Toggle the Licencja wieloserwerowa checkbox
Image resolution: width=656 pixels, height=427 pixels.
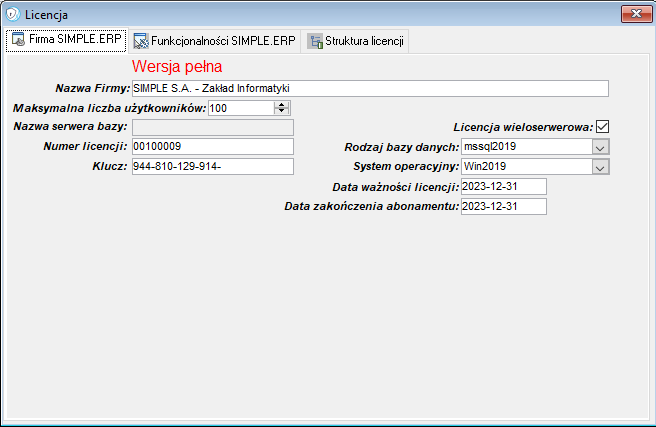click(x=602, y=127)
